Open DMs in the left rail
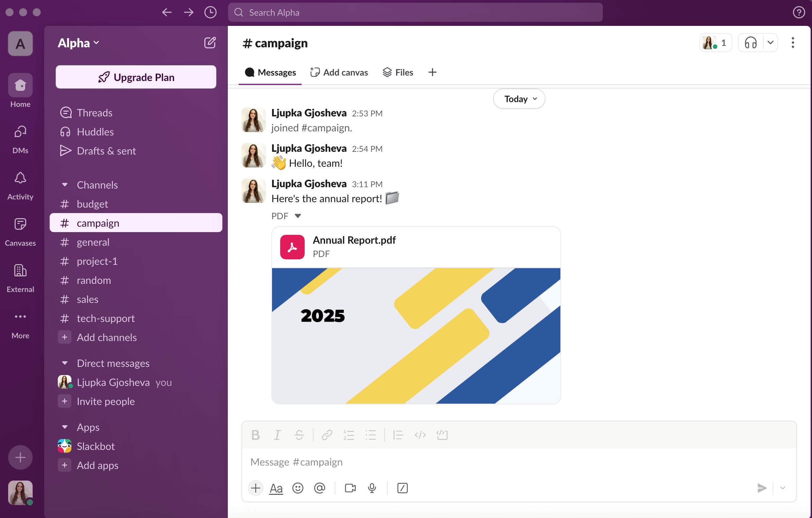Viewport: 812px width, 518px height. pyautogui.click(x=20, y=139)
